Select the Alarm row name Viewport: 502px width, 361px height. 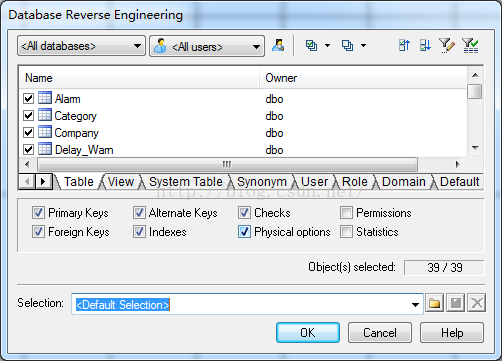click(68, 99)
